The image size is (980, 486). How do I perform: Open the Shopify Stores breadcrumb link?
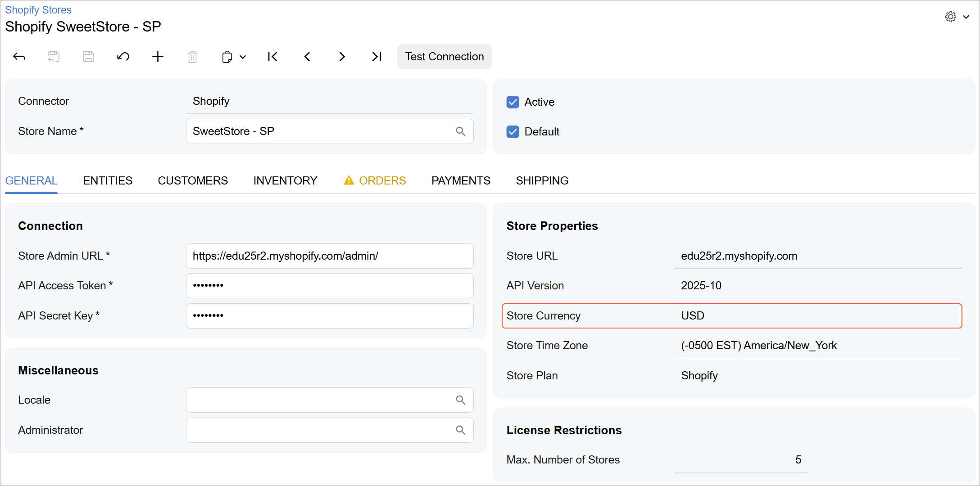38,10
